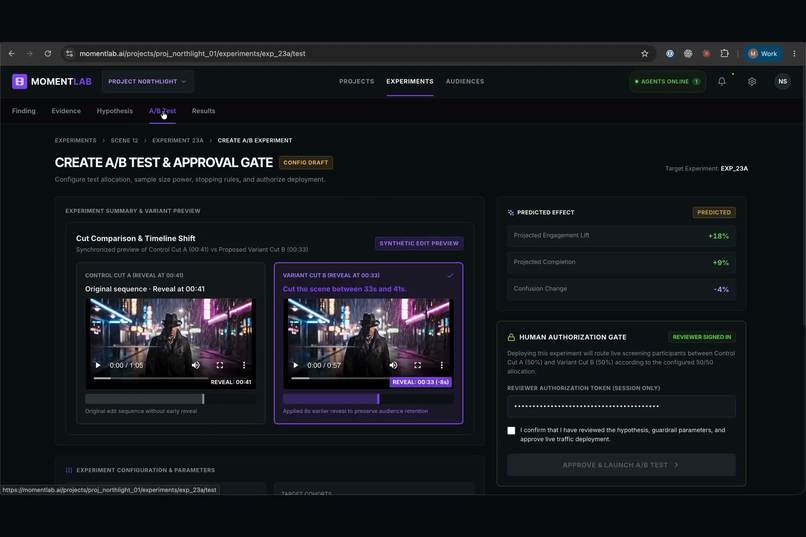Image resolution: width=806 pixels, height=537 pixels.
Task: Open more options on Control Cut A video
Action: click(x=244, y=365)
